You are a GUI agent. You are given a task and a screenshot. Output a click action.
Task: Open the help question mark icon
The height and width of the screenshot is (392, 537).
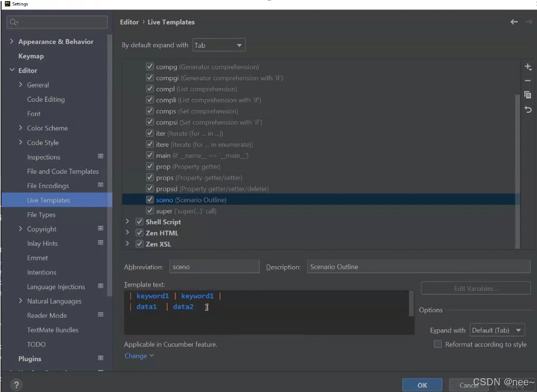[x=16, y=385]
